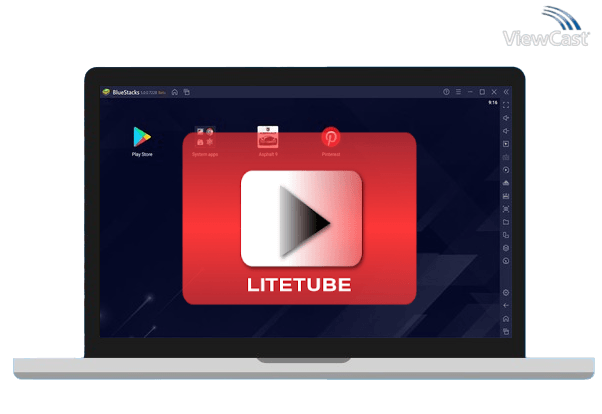
Task: Open the multi-instance tab icon in title bar
Action: (x=187, y=92)
